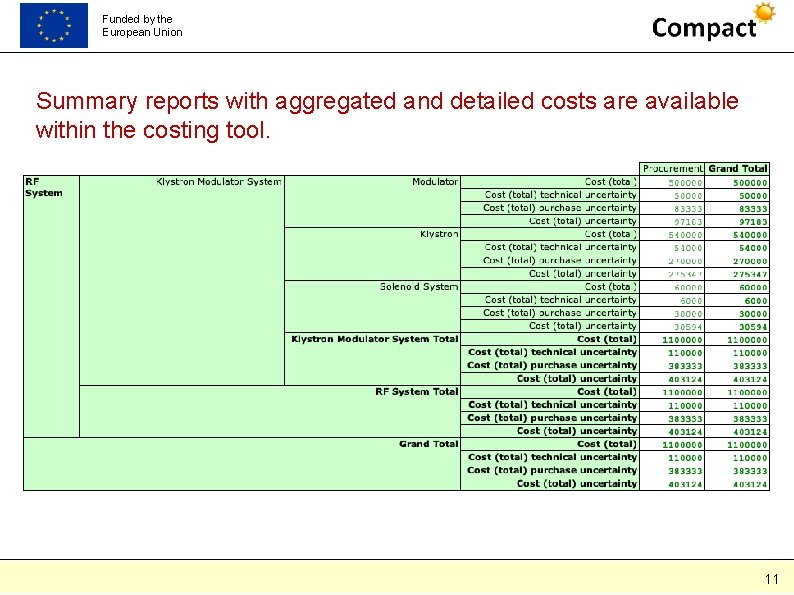Click Modulator's 'Cost (total)' label
Image resolution: width=794 pixels, height=595 pixels.
pos(610,182)
